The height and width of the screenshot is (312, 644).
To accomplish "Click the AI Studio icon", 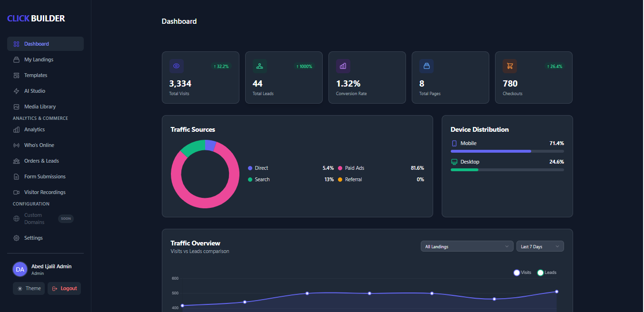I will tap(16, 90).
